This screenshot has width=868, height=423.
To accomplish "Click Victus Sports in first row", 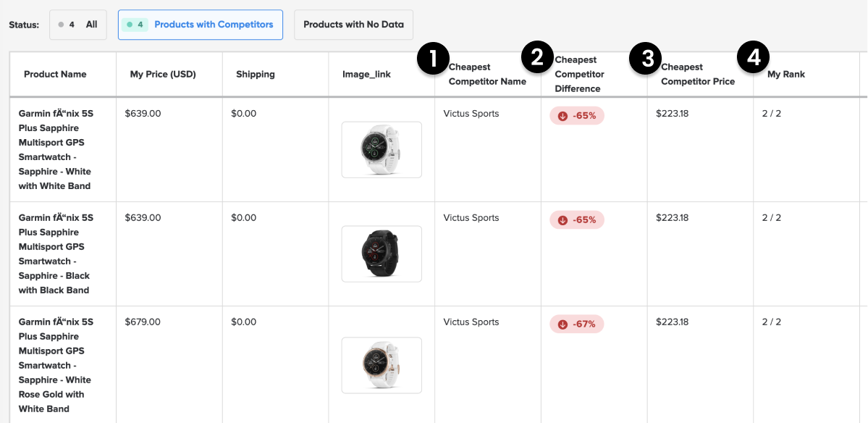I will [471, 114].
